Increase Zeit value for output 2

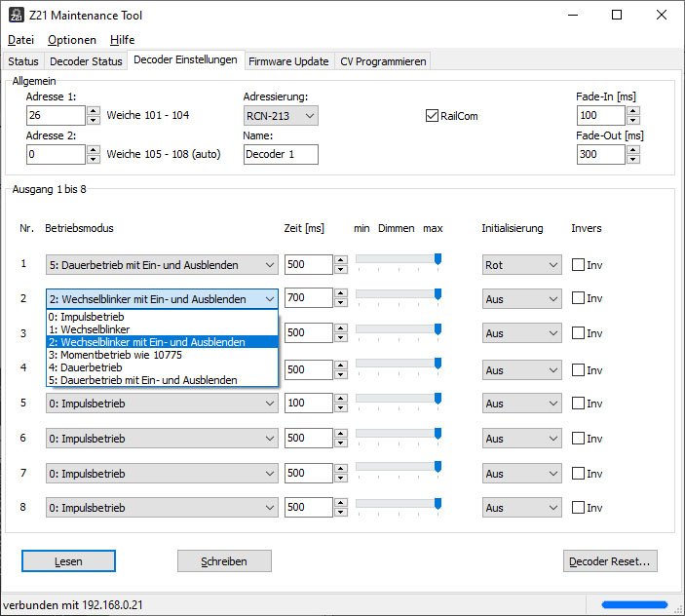pos(341,293)
